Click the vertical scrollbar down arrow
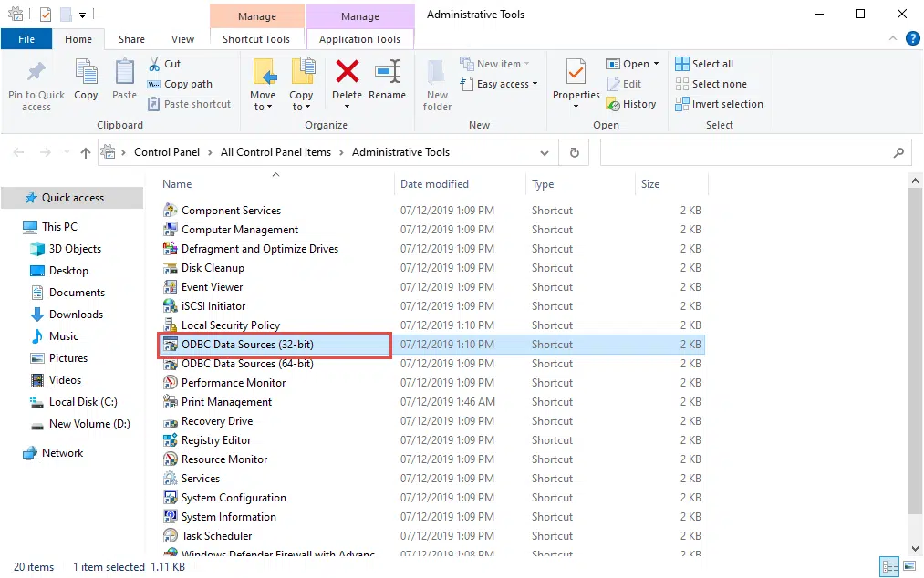Viewport: 924px width, 578px height. (915, 549)
